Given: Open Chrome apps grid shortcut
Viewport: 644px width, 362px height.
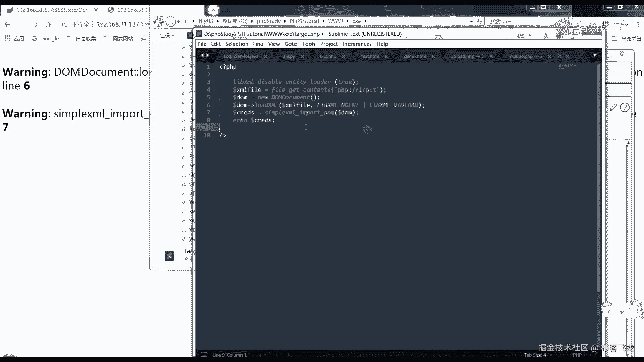Looking at the screenshot, I should [7, 38].
